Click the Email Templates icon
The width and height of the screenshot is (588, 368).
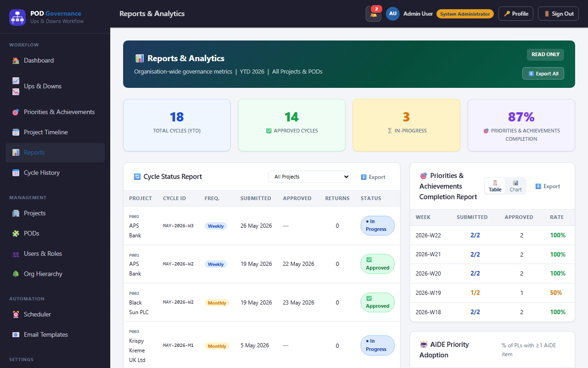pyautogui.click(x=16, y=334)
